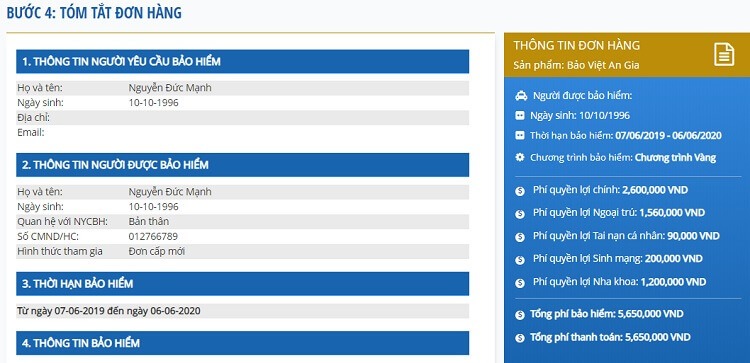Click the gear icon beside Chương trình bảo hiểm
750x363 pixels.
[520, 157]
